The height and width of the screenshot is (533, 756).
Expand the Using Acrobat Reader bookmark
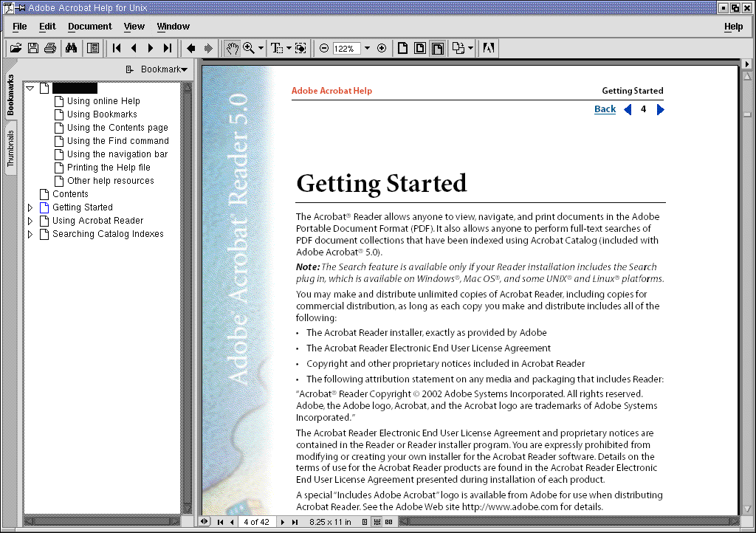coord(30,221)
